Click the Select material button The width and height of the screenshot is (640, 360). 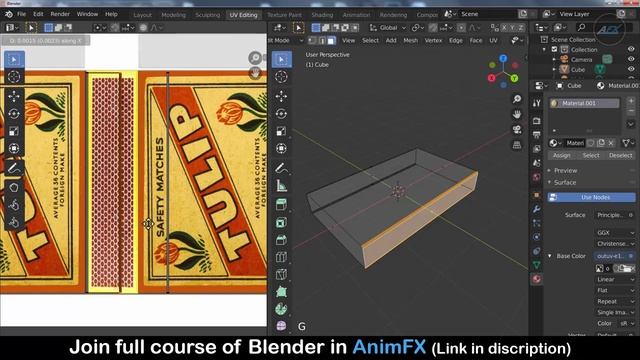point(591,156)
